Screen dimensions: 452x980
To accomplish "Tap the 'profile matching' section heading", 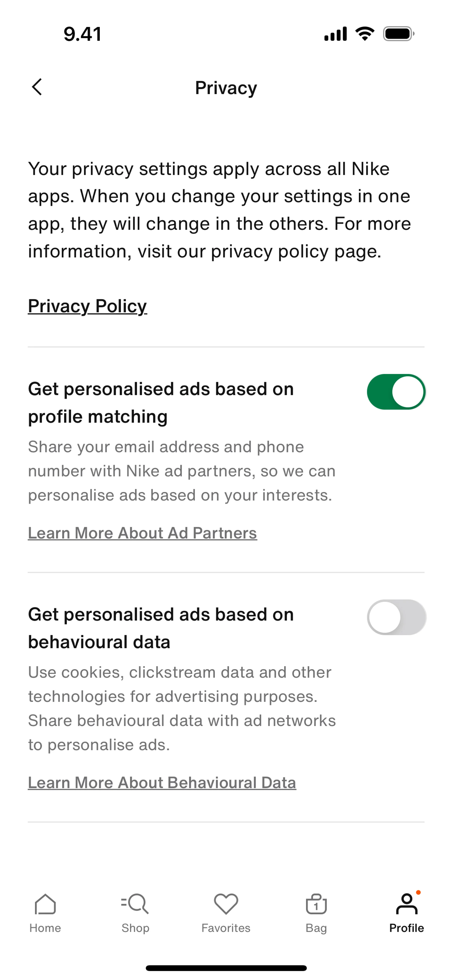I will coord(161,402).
